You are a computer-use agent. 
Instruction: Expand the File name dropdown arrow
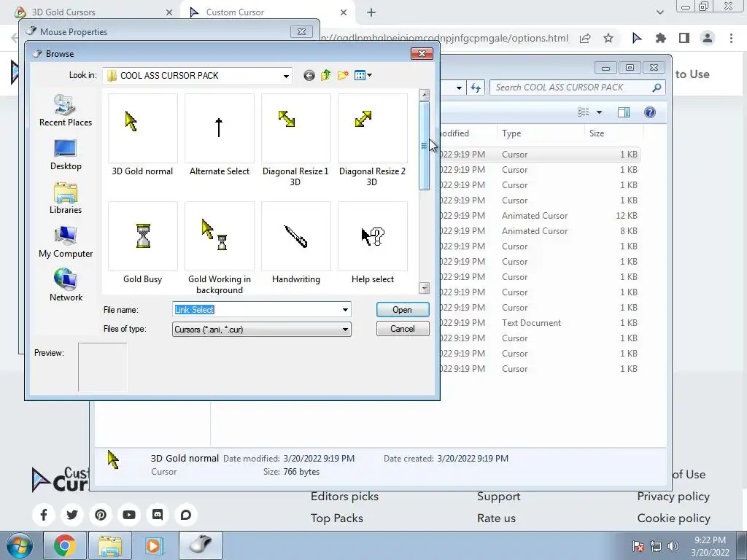coord(345,309)
